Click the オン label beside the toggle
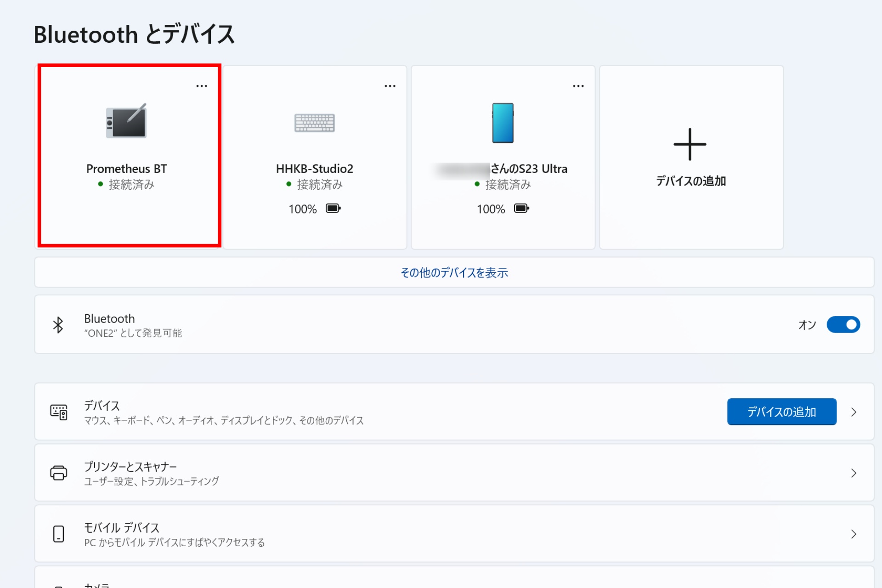Screen dimensions: 882x588 pyautogui.click(x=807, y=325)
